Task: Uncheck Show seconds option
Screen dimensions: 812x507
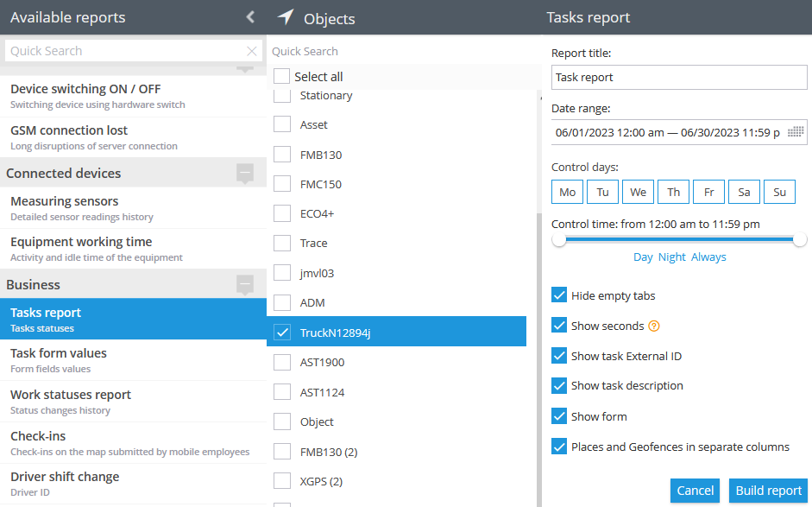Action: tap(559, 326)
